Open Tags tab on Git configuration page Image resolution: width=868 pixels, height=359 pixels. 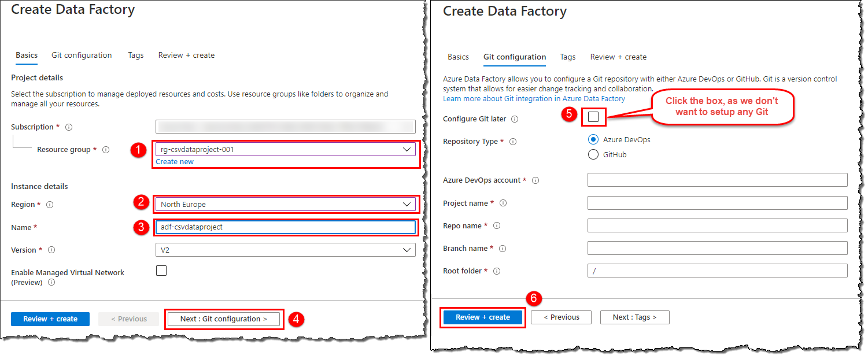[568, 57]
